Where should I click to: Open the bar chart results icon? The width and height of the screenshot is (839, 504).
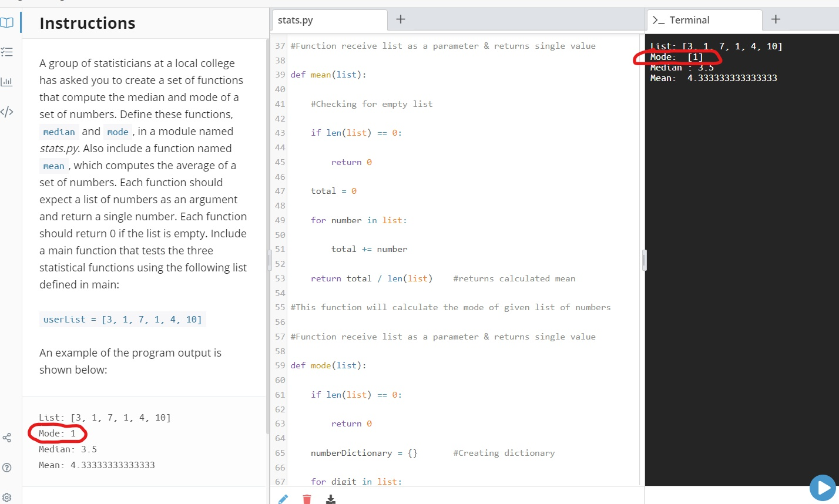click(6, 82)
